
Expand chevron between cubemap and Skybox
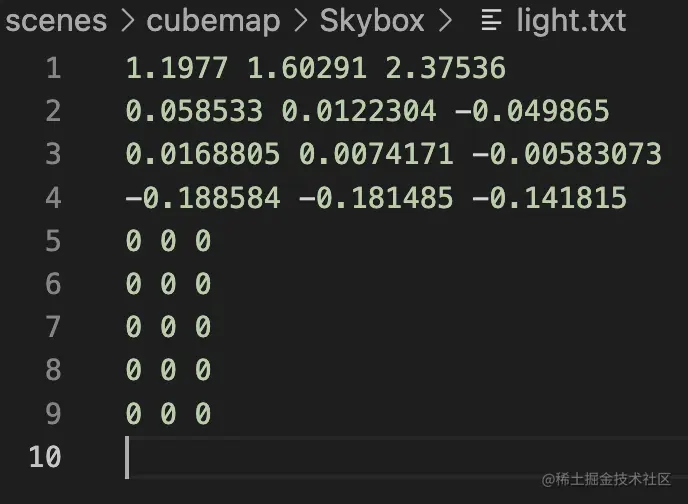point(300,21)
